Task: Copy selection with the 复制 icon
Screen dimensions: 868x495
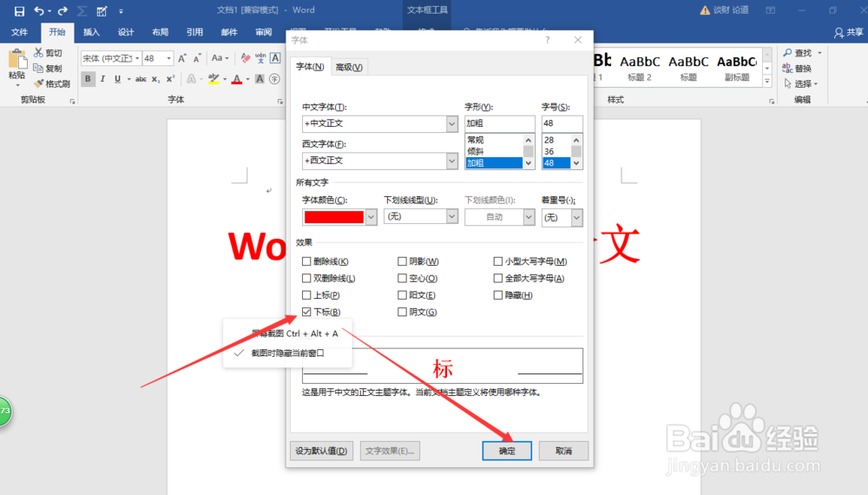Action: pyautogui.click(x=38, y=68)
